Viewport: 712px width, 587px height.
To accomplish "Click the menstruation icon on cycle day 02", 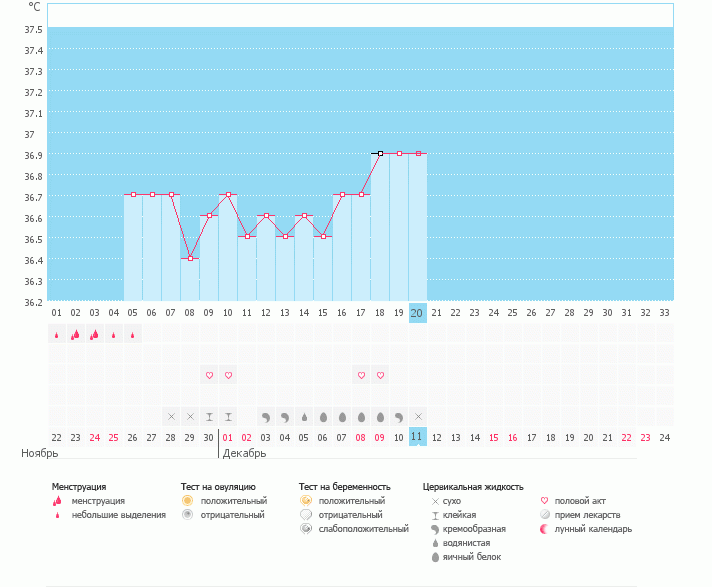I will [75, 335].
